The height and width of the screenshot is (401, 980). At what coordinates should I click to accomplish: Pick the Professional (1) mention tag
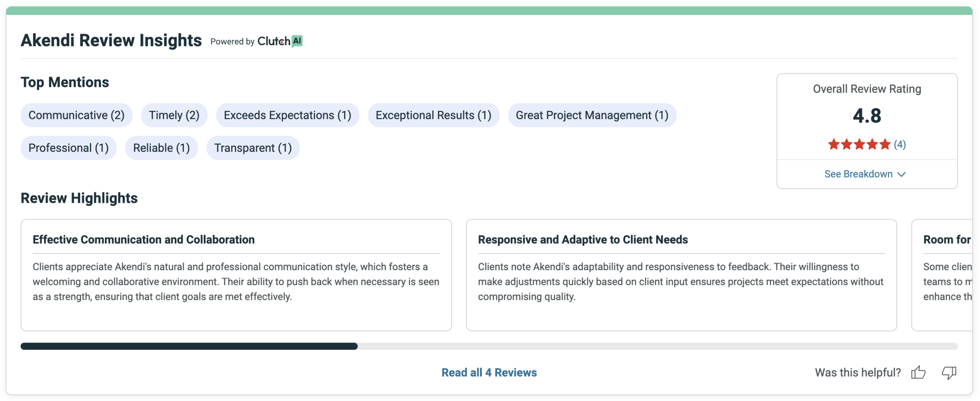[69, 148]
